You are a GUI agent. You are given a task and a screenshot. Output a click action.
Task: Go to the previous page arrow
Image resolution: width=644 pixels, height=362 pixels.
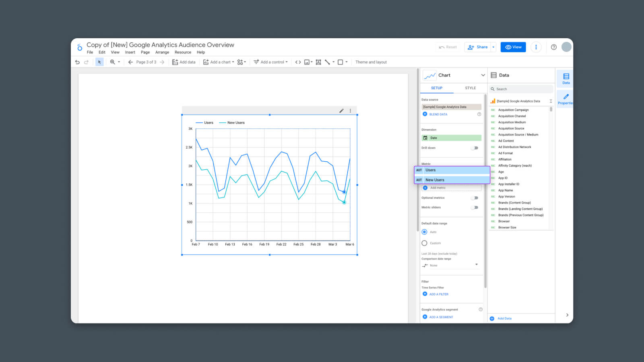coord(130,62)
